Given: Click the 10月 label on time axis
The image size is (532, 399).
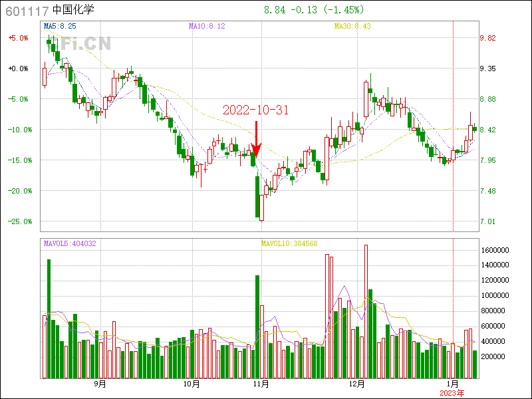Looking at the screenshot, I should click(x=192, y=384).
